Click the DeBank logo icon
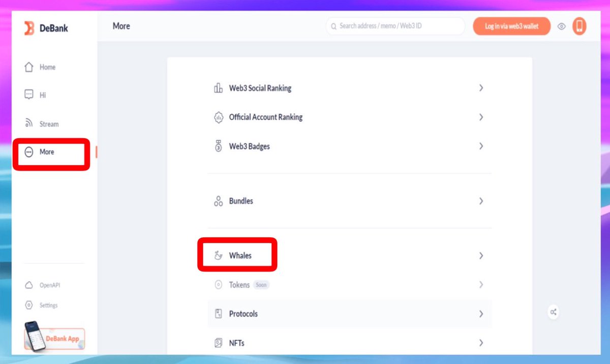Image resolution: width=610 pixels, height=364 pixels. point(29,28)
